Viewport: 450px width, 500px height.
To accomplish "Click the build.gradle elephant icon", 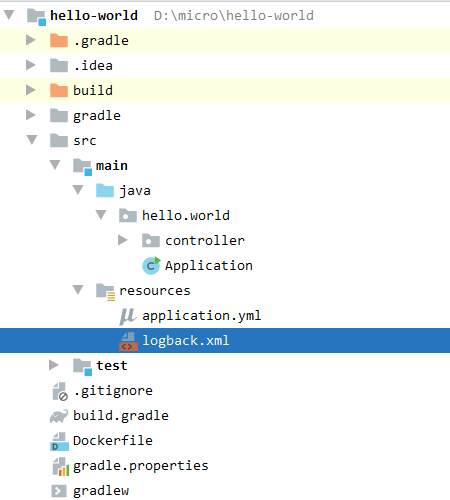I will [59, 416].
